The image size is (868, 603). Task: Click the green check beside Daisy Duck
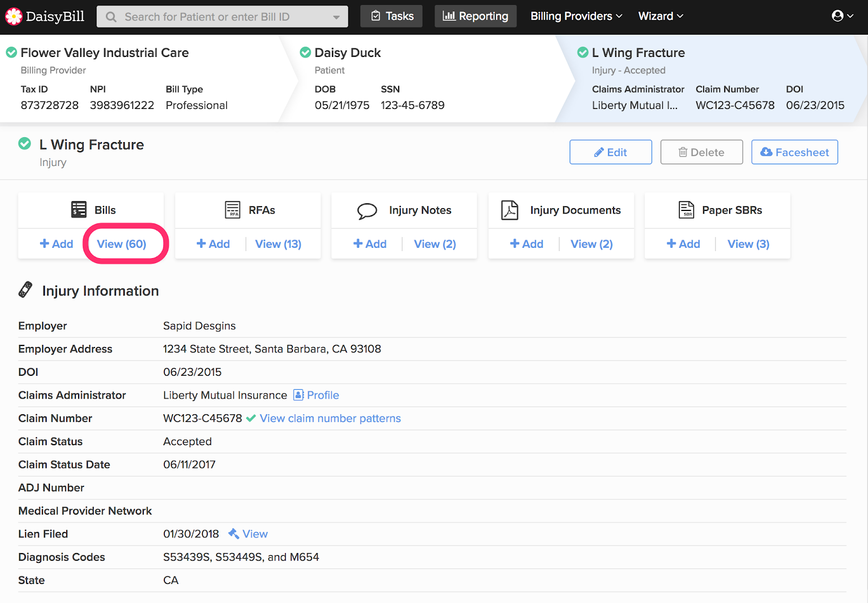tap(305, 53)
